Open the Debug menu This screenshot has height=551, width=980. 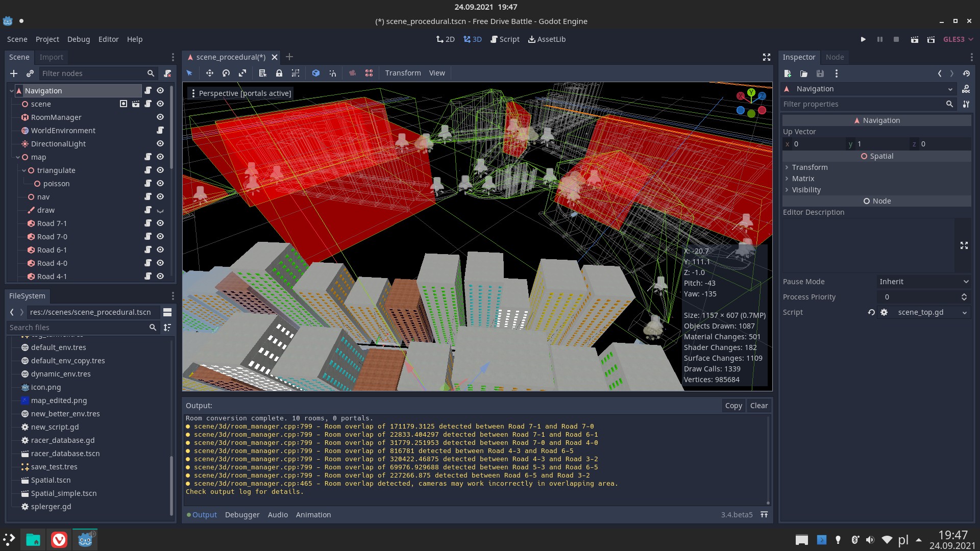(x=78, y=39)
